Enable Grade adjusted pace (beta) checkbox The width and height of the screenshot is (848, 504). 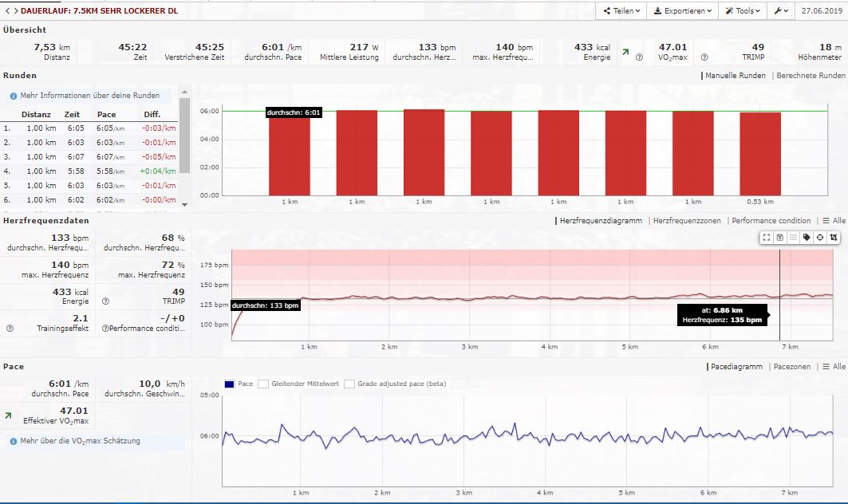click(349, 384)
